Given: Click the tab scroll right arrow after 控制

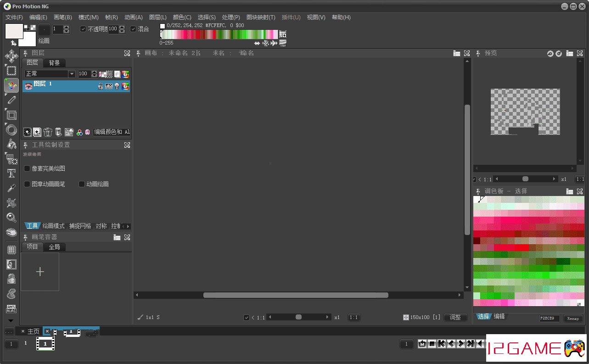Looking at the screenshot, I should (x=128, y=226).
